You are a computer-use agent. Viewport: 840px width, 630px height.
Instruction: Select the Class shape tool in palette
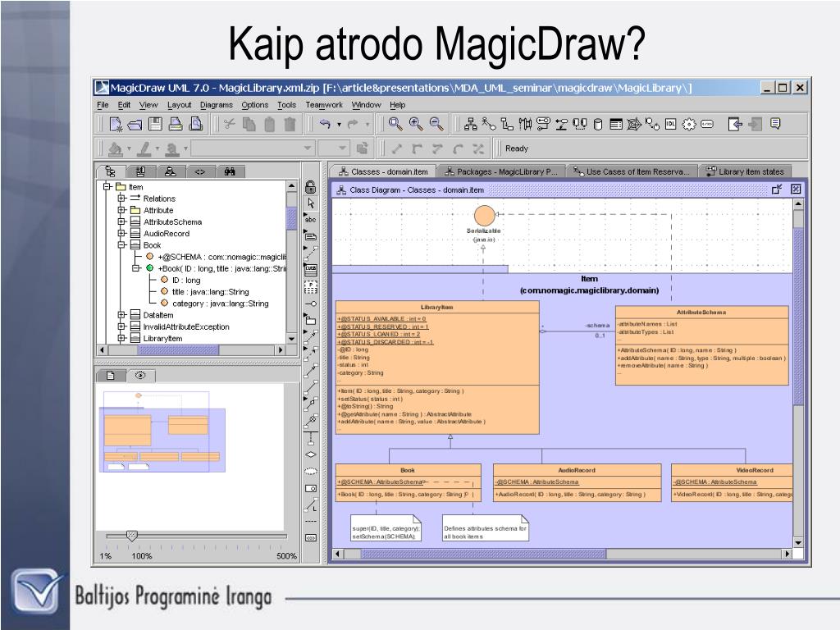pos(311,270)
